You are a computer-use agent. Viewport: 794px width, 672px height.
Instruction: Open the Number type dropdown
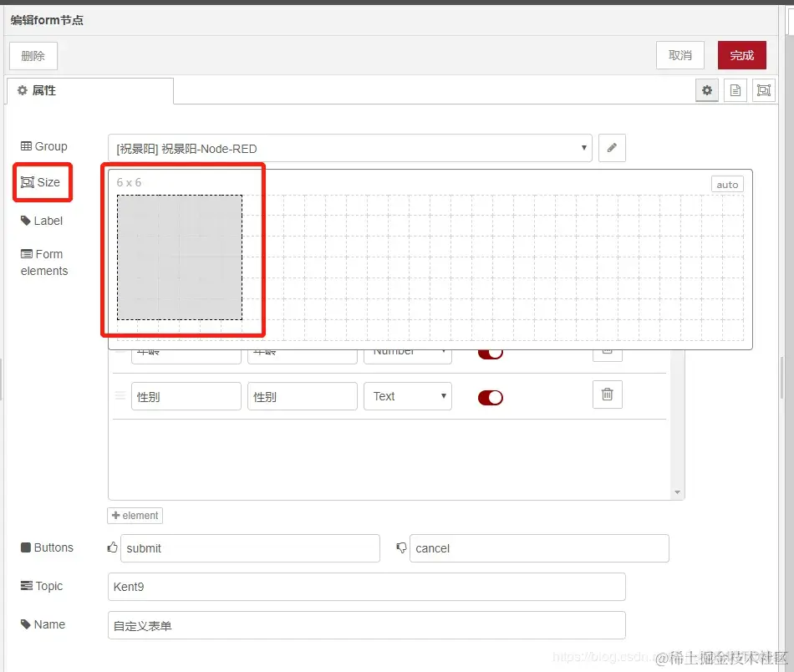[408, 355]
